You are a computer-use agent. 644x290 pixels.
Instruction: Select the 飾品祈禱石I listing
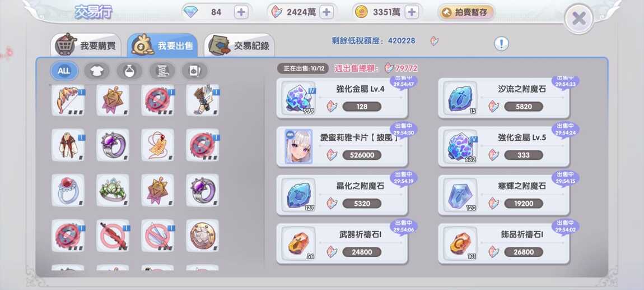(x=503, y=244)
